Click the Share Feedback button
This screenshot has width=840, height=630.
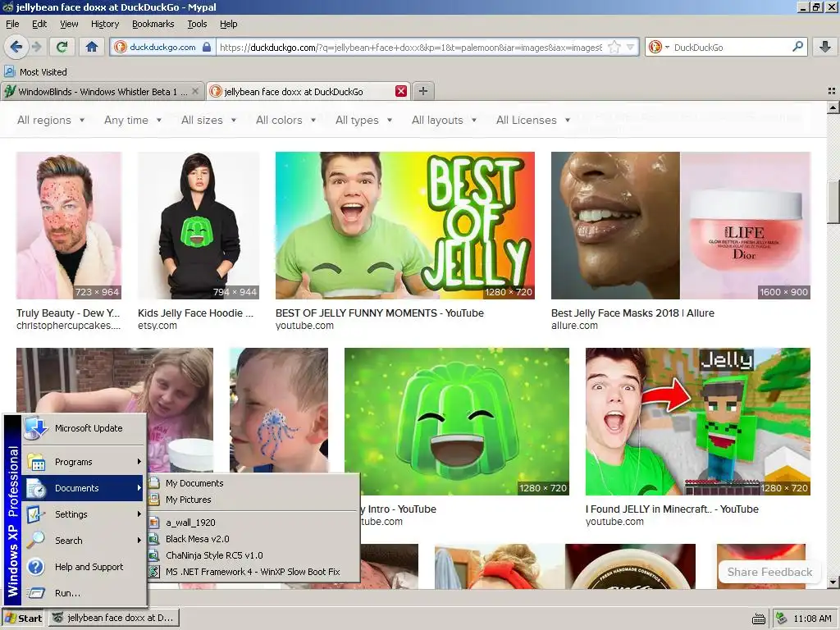(x=769, y=572)
